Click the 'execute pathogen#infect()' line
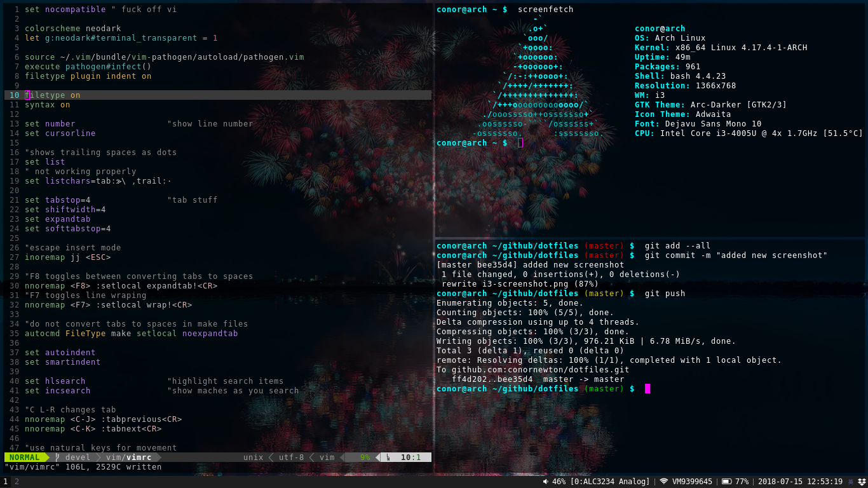 [88, 67]
